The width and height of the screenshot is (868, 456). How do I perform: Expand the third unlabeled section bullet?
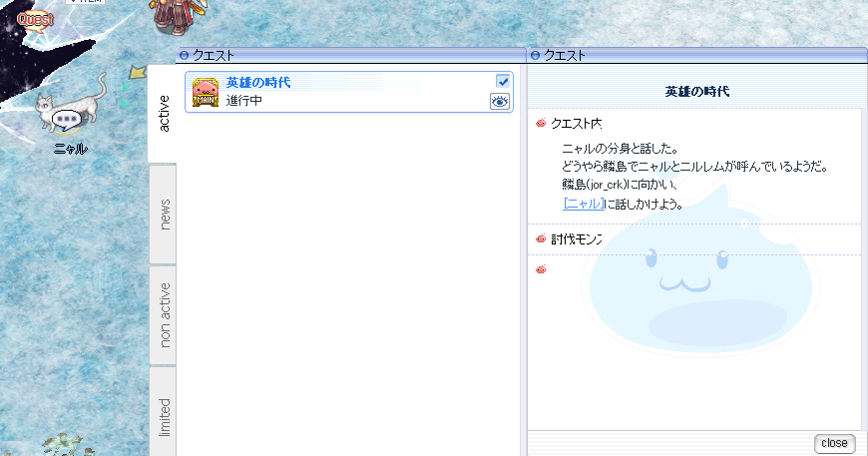[x=541, y=269]
